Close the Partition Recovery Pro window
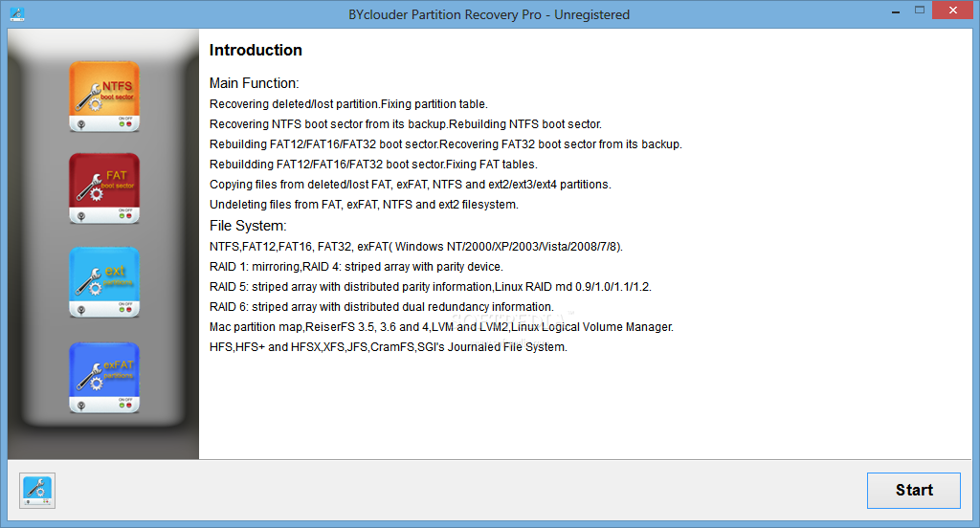This screenshot has width=980, height=528. (953, 10)
